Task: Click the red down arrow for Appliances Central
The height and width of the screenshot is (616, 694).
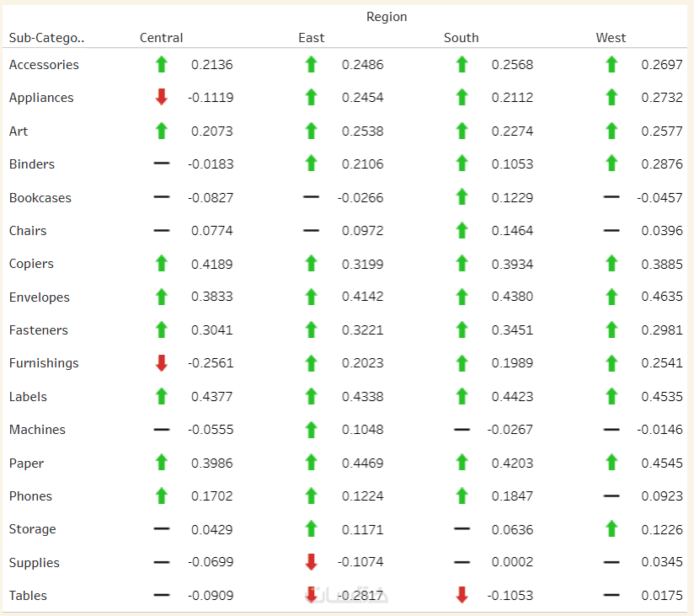Action: [162, 98]
